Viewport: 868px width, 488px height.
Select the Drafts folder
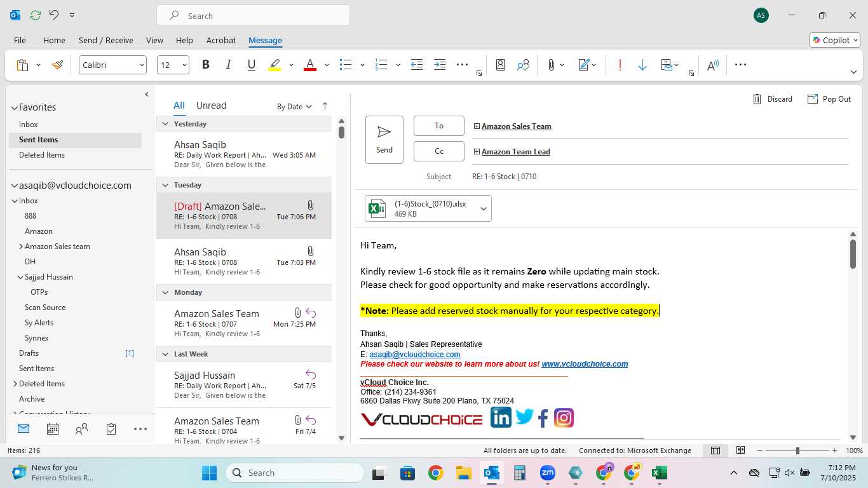(29, 353)
